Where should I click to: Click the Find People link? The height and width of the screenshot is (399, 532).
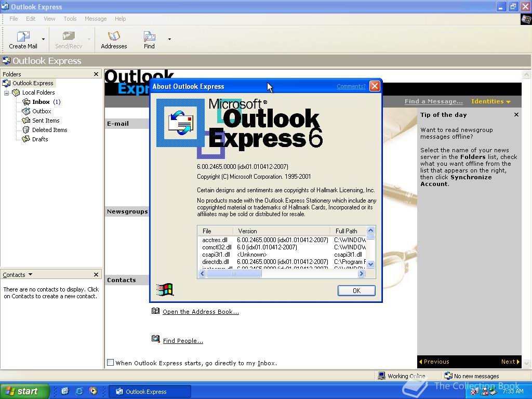click(x=183, y=341)
